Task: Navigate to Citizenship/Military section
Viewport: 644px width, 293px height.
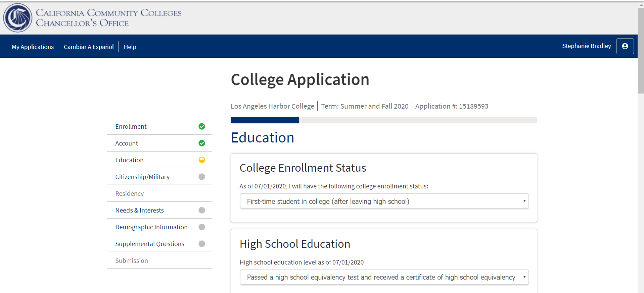Action: pyautogui.click(x=142, y=177)
